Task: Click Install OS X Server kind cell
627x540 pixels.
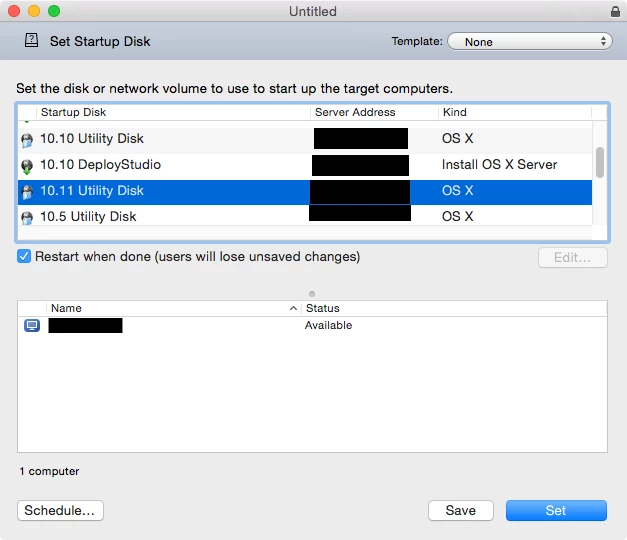Action: pyautogui.click(x=499, y=164)
